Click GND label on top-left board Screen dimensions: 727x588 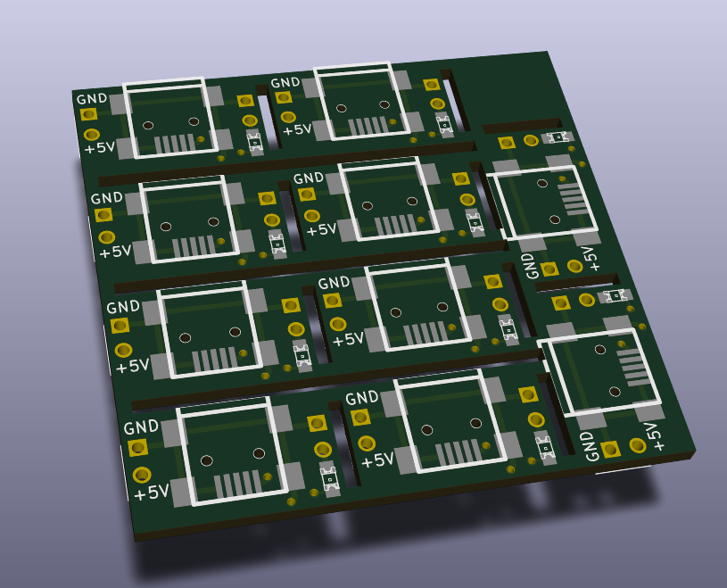(x=92, y=98)
